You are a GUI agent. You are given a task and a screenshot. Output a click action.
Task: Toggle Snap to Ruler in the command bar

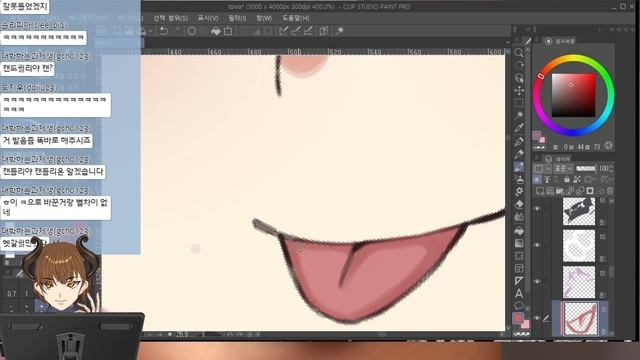284,31
